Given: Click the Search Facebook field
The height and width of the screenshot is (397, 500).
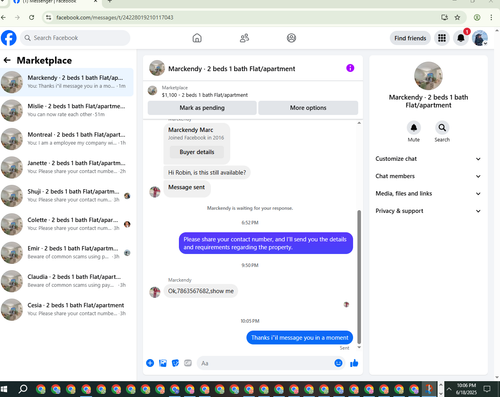Looking at the screenshot, I should [x=75, y=38].
